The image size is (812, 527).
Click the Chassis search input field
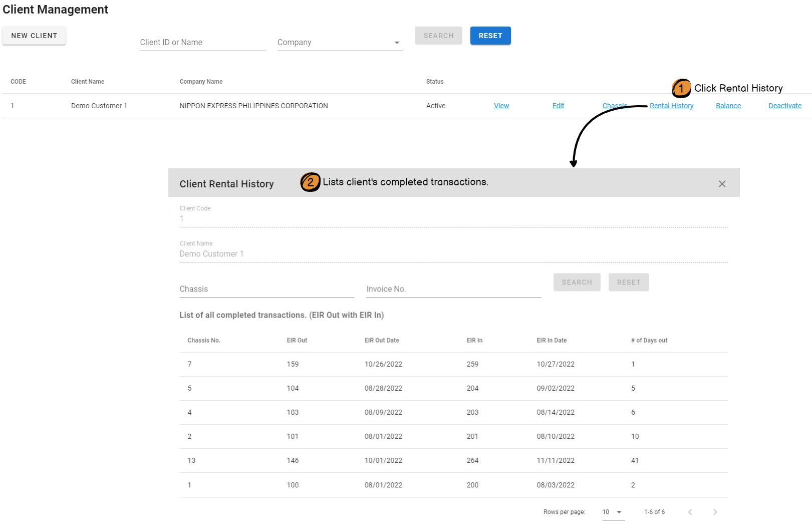[266, 289]
